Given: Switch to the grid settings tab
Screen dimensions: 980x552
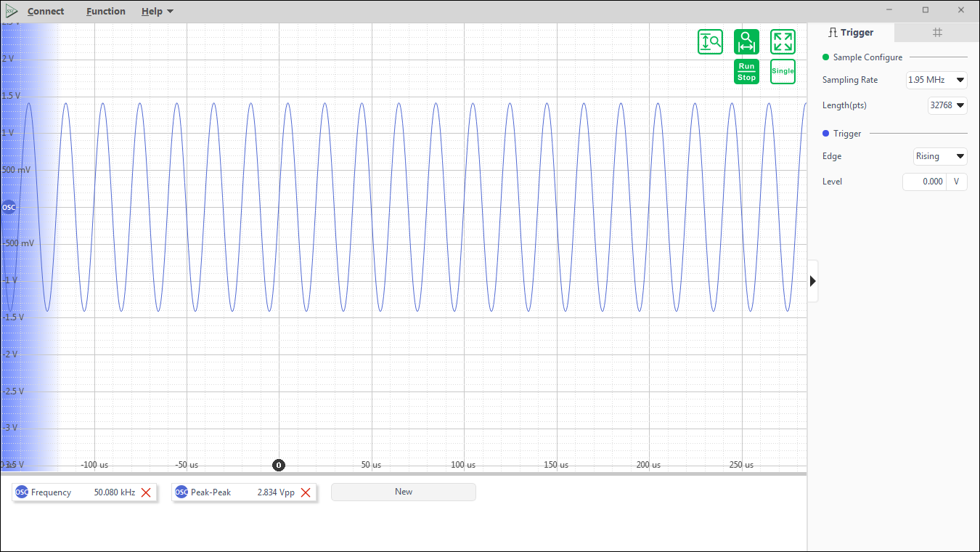Looking at the screenshot, I should click(937, 33).
